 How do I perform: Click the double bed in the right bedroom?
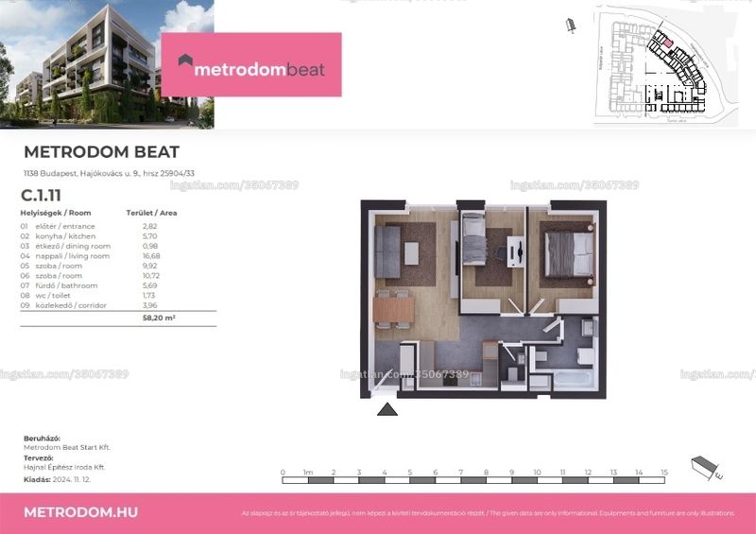570,254
